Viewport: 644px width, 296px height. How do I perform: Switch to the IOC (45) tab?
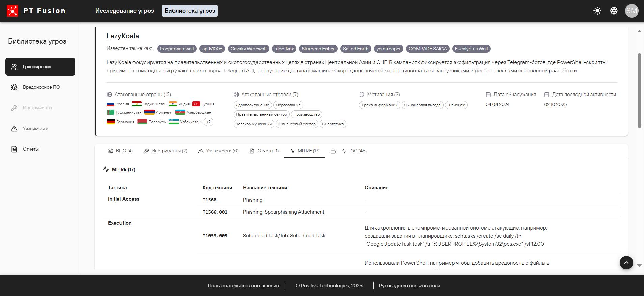tap(354, 151)
